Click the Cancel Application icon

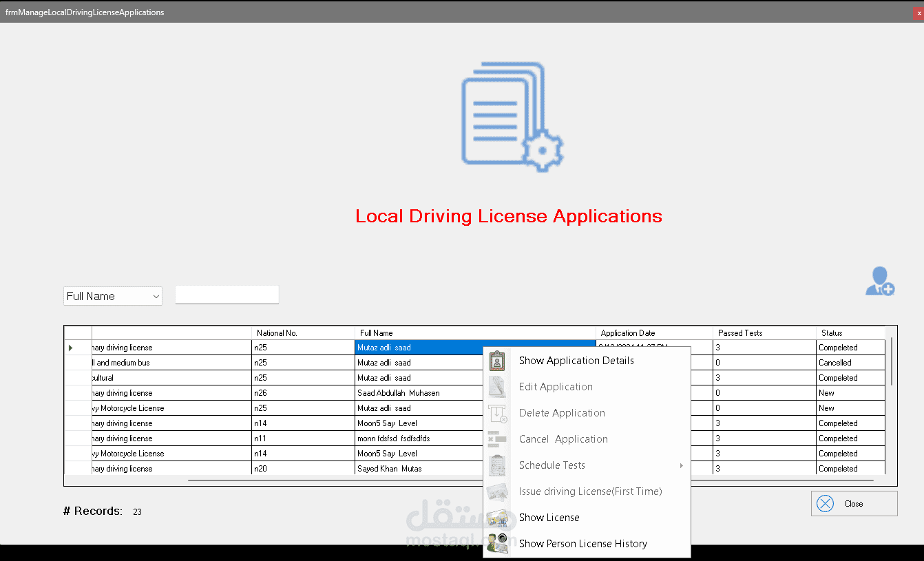[x=497, y=439]
